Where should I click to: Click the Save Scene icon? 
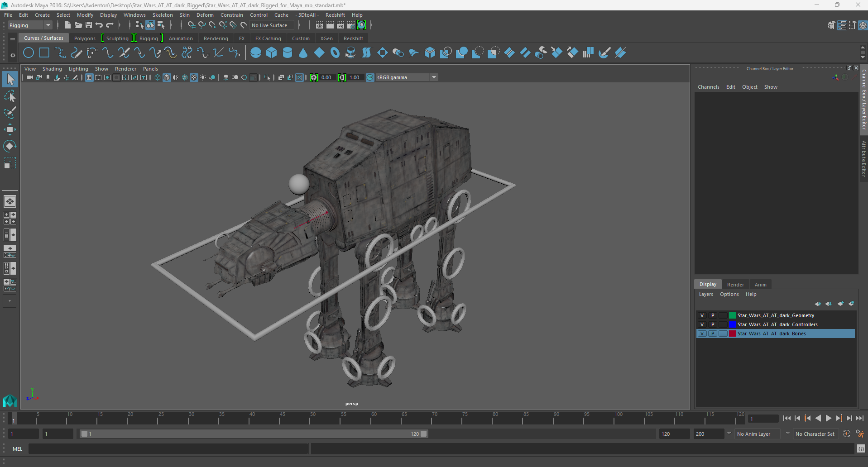click(x=89, y=25)
